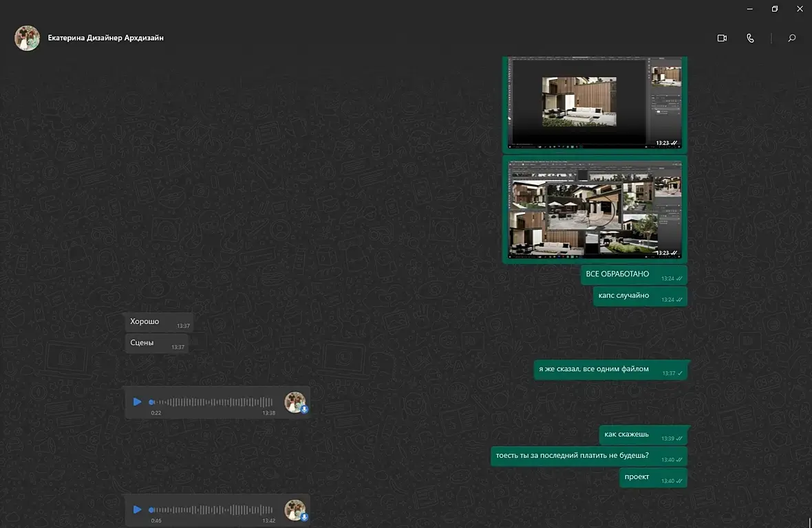Click sender avatar on 13:38 voice message
Image resolution: width=812 pixels, height=528 pixels.
[295, 401]
